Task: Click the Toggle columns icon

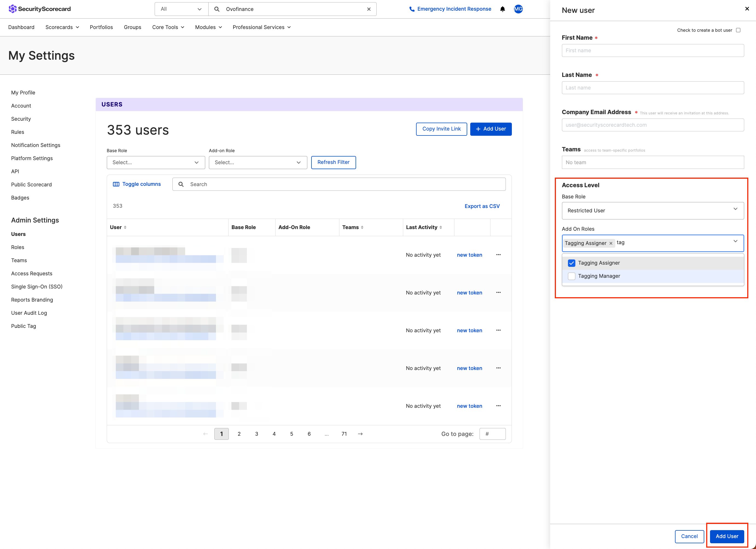Action: click(116, 184)
